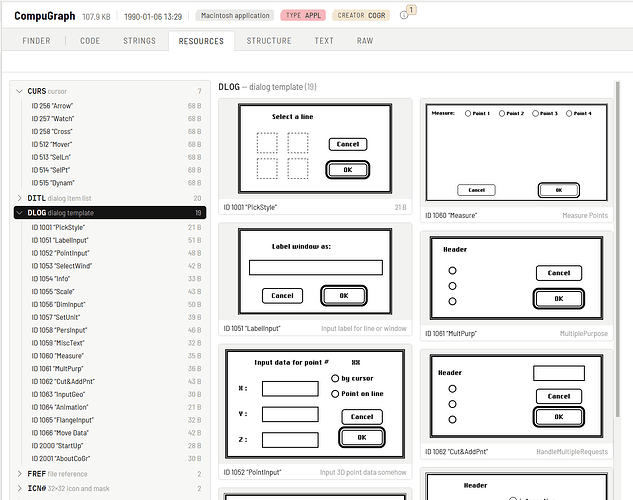Expand the DITL dialog item list
Screen dimensions: 633x500
[x=19, y=198]
